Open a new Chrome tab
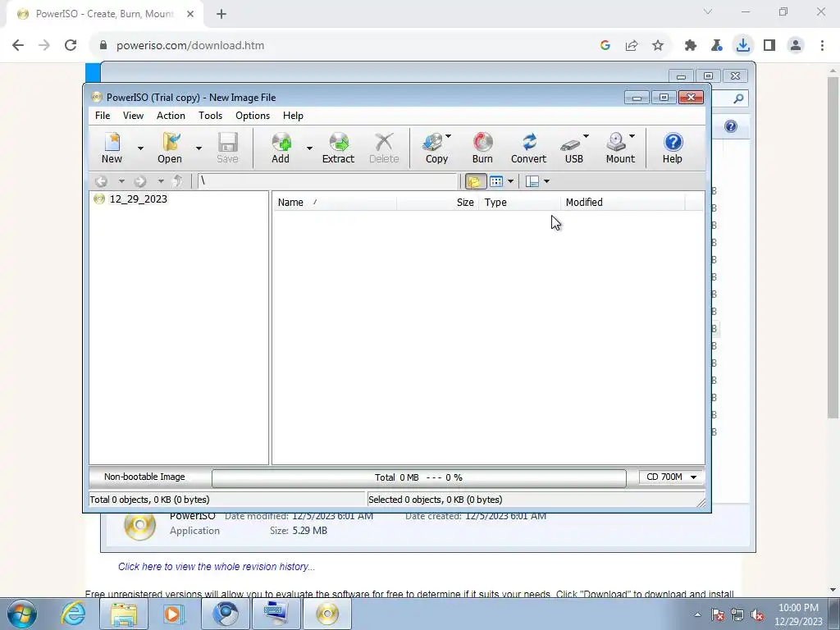Viewport: 840px width, 630px height. 221,14
